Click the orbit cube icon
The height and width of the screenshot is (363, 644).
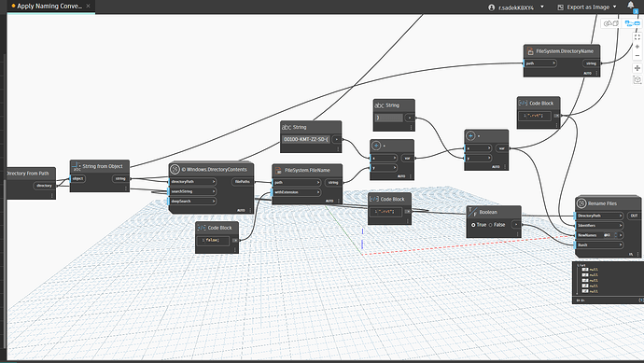(x=637, y=79)
